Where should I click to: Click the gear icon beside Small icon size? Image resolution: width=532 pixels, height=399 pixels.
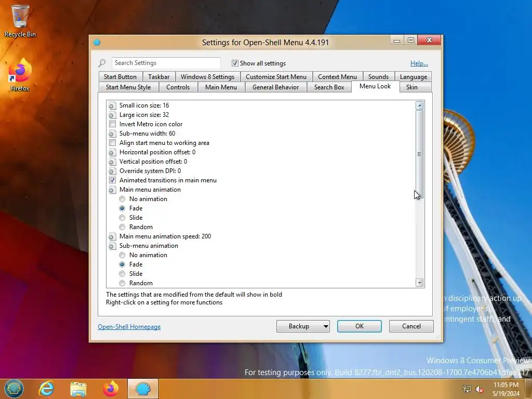click(x=112, y=105)
